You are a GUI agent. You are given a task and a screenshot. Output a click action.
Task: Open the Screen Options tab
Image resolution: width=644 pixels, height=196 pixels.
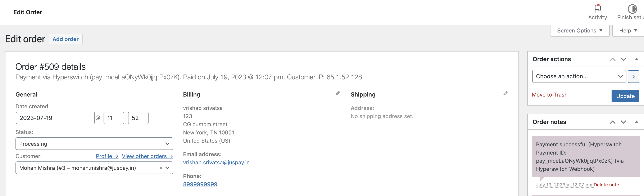click(579, 31)
